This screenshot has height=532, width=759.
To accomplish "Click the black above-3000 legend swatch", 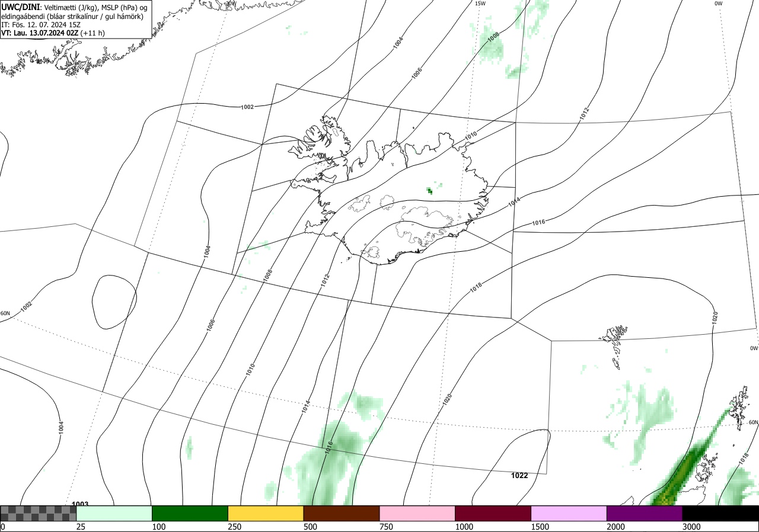I will pyautogui.click(x=720, y=513).
